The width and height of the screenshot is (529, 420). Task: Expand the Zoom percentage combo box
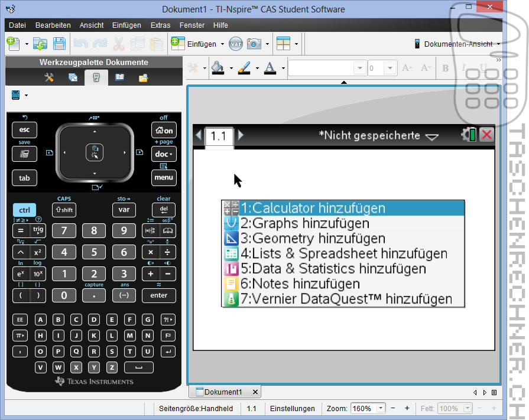(381, 408)
